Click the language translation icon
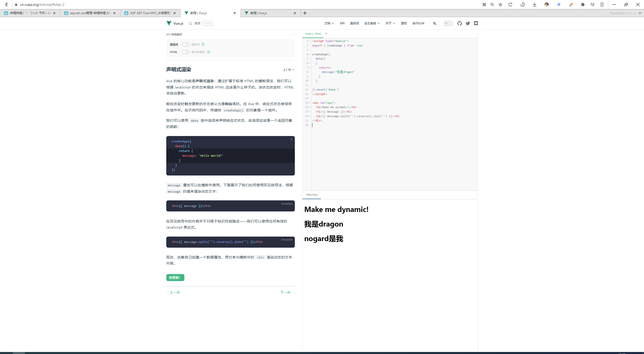 [434, 23]
